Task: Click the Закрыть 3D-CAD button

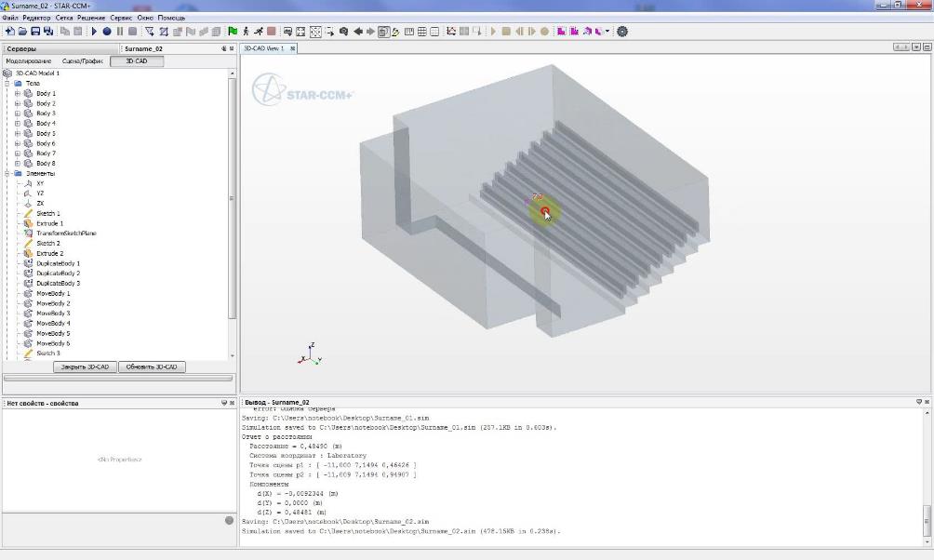Action: pyautogui.click(x=85, y=367)
